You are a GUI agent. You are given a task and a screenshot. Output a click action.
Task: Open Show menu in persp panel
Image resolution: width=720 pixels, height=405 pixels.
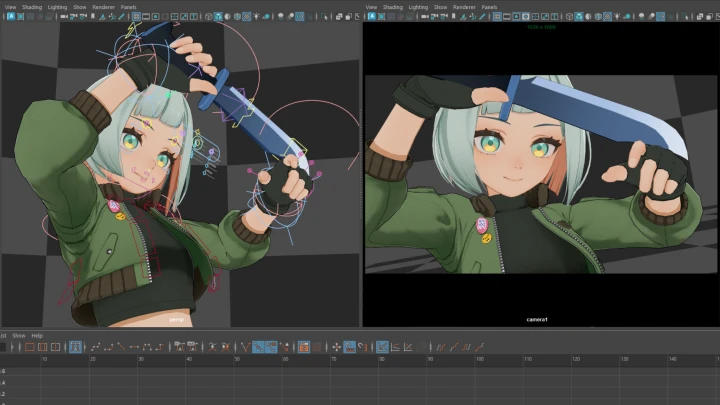79,7
